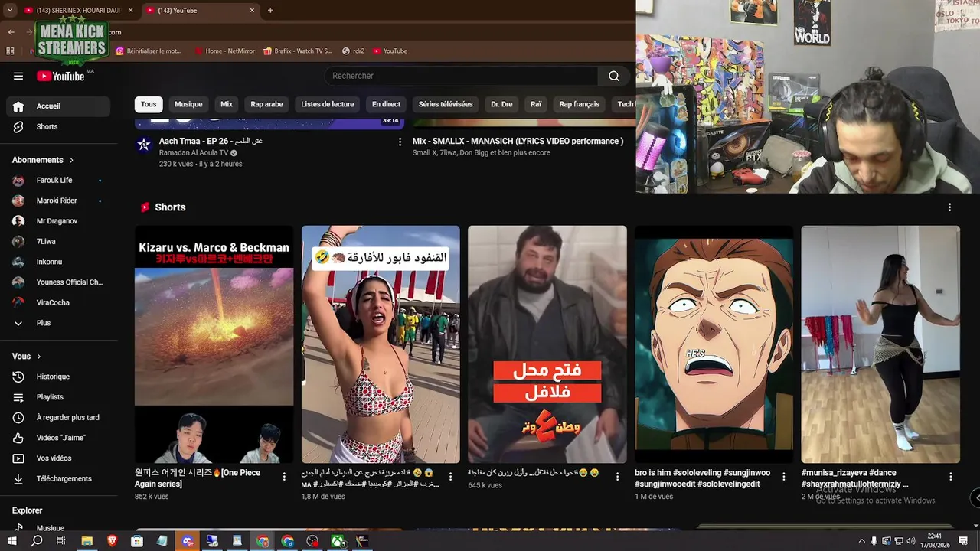Screen dimensions: 980x551
Task: Click the YouTube logo
Action: tap(60, 76)
